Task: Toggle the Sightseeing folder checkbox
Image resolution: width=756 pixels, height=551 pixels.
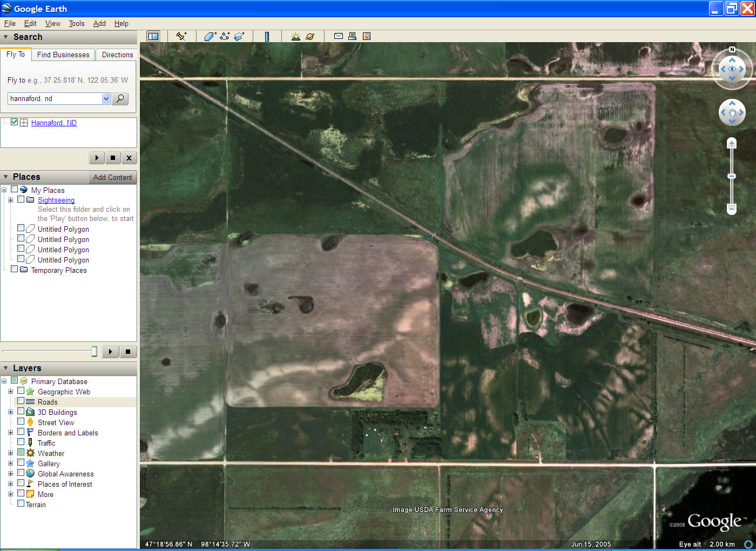Action: click(21, 199)
